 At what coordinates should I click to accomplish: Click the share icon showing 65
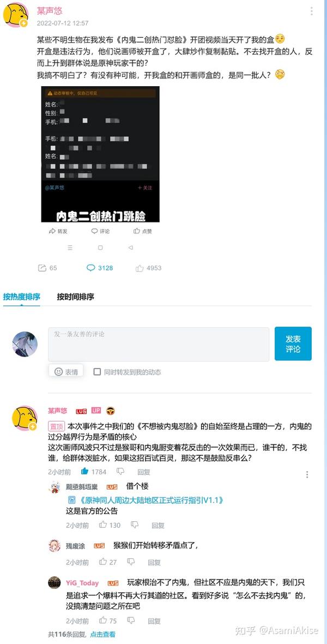pyautogui.click(x=42, y=268)
